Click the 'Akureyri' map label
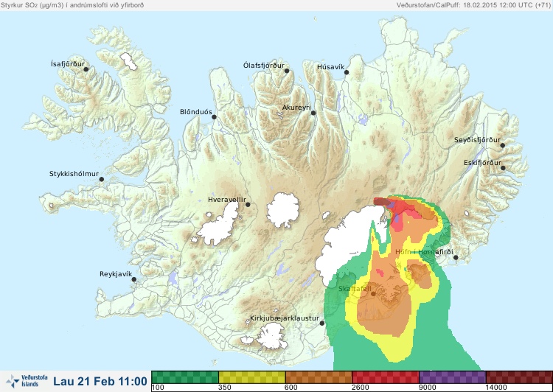This screenshot has height=392, width=553. tap(296, 108)
